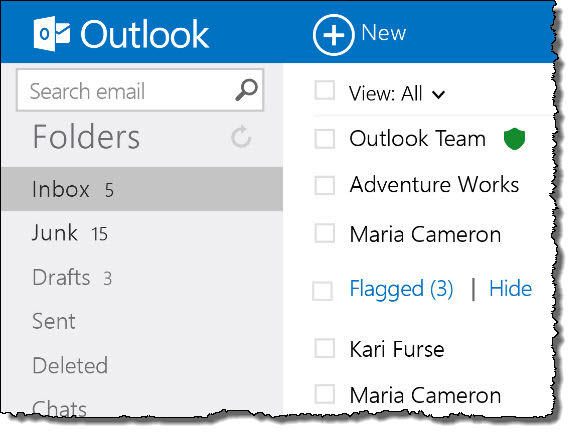This screenshot has width=574, height=433.
Task: Click the New plus circle icon
Action: click(x=333, y=35)
